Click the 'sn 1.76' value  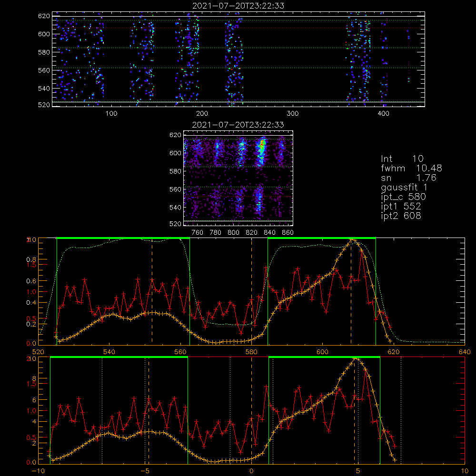(x=426, y=178)
